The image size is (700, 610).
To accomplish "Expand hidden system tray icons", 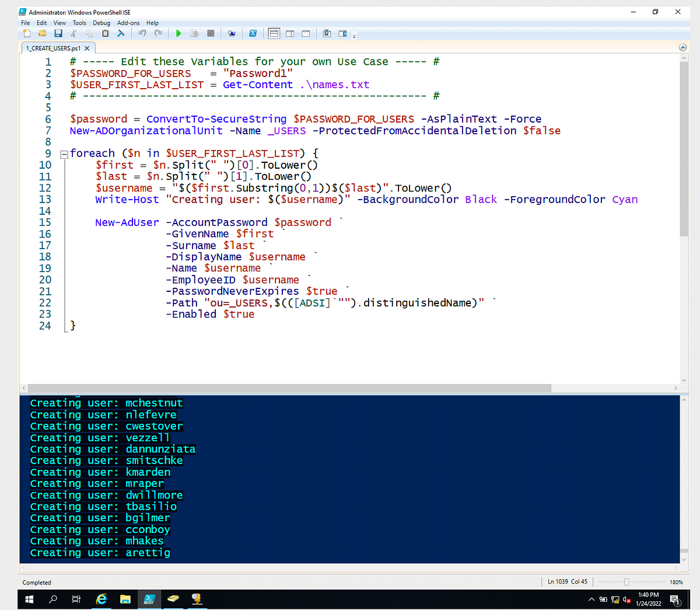I will coord(591,599).
